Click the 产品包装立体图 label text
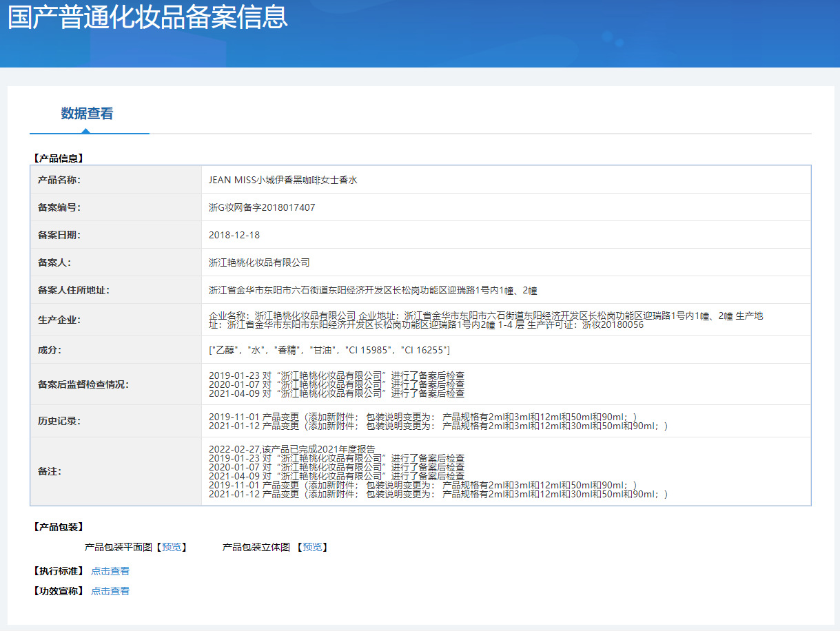 256,547
